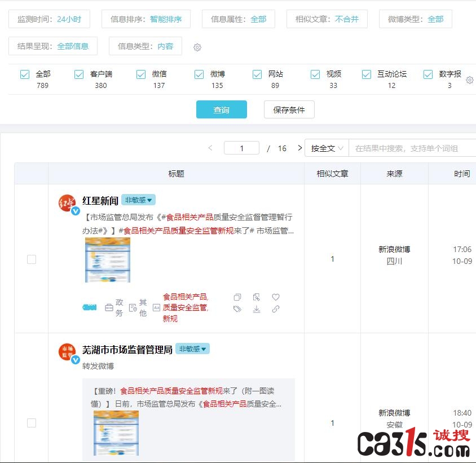Toggle the 全部 789 checkbox
Image resolution: width=476 pixels, height=463 pixels.
[x=25, y=74]
